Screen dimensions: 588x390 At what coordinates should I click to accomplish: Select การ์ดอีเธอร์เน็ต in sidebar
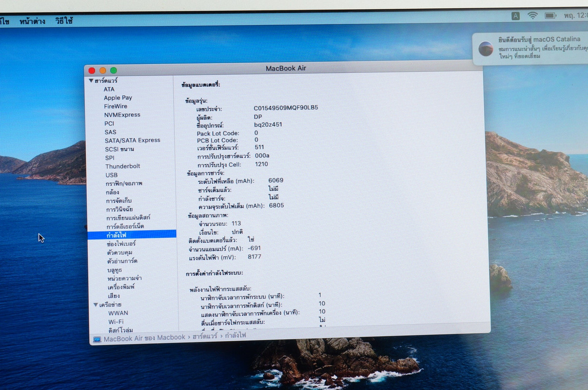tap(125, 227)
